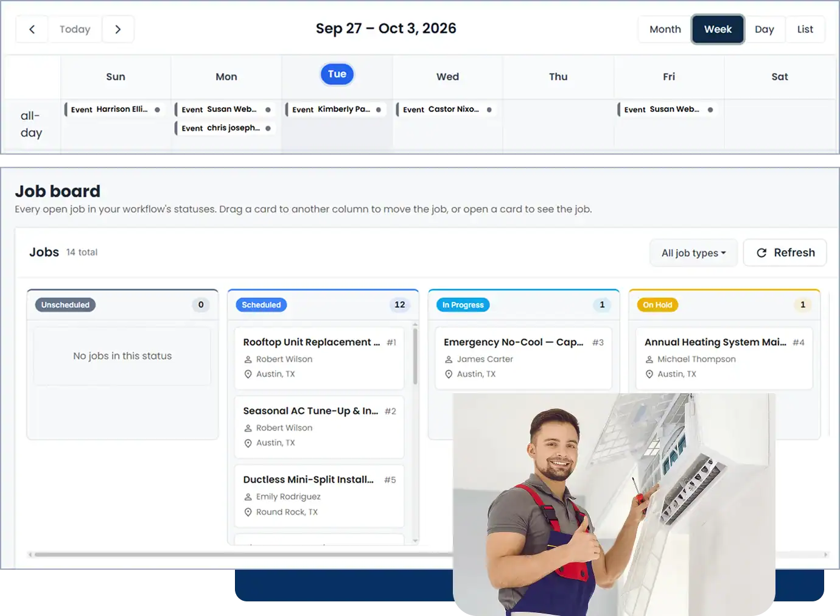This screenshot has width=840, height=616.
Task: Switch calendar to Month view
Action: click(665, 29)
